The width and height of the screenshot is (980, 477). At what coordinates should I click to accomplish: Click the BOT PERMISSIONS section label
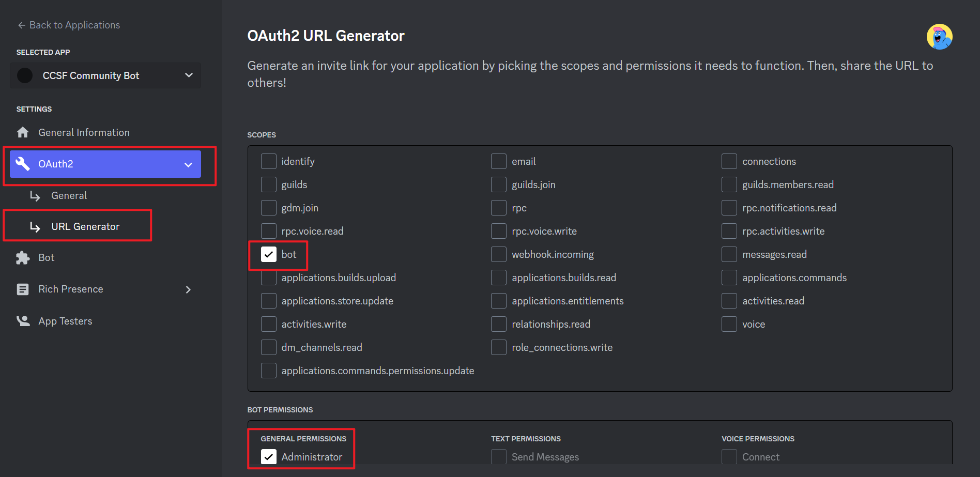(x=280, y=410)
